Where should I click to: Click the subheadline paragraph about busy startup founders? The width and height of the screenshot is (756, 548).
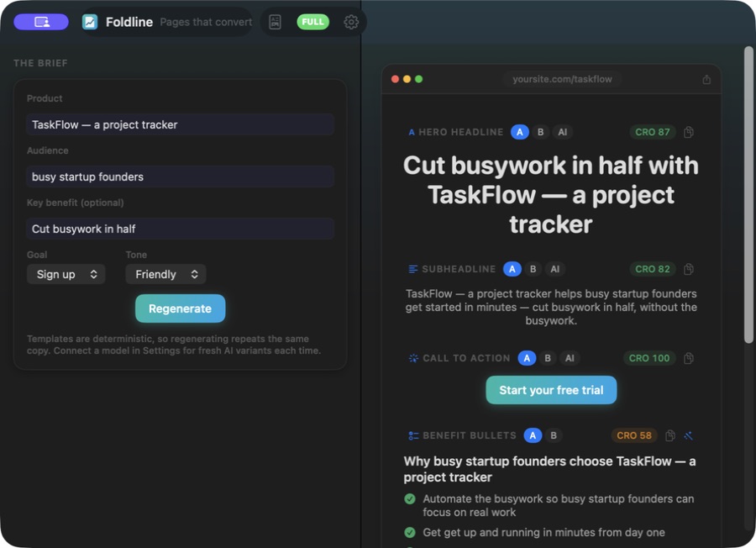(x=550, y=308)
